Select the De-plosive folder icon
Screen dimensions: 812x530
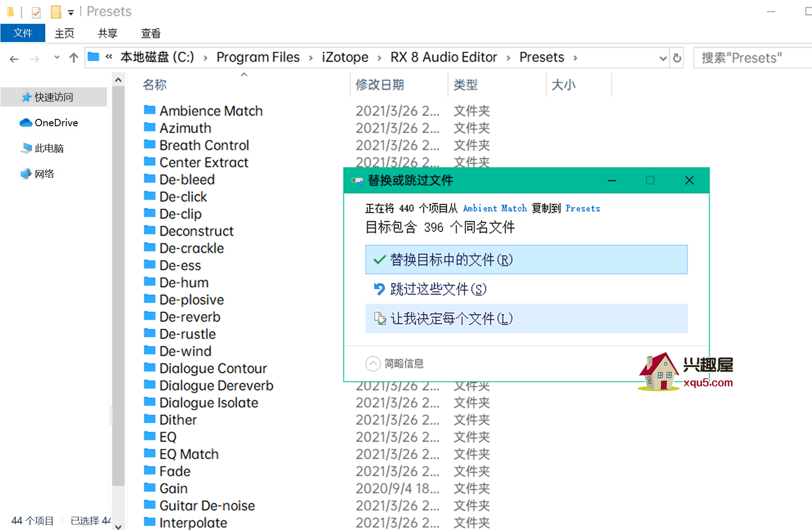click(149, 298)
